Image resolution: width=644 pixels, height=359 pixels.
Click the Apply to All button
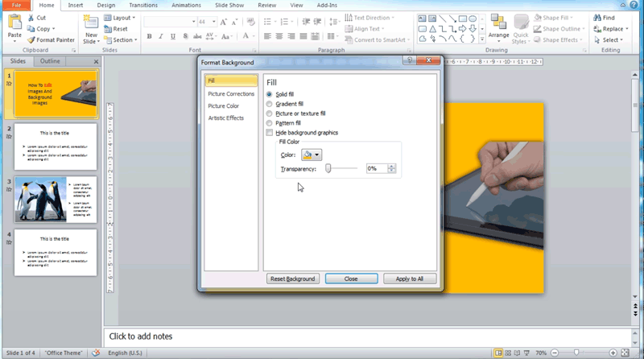(x=410, y=279)
